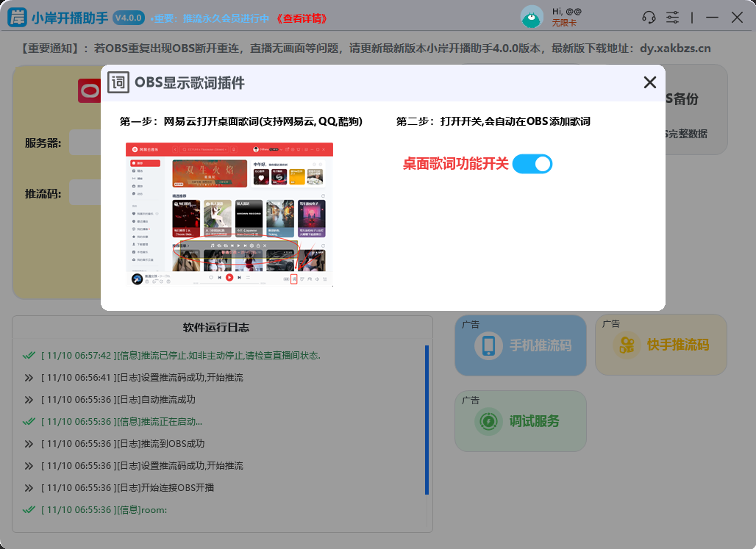Close the OBS显示歌词插件 dialog

coord(649,82)
